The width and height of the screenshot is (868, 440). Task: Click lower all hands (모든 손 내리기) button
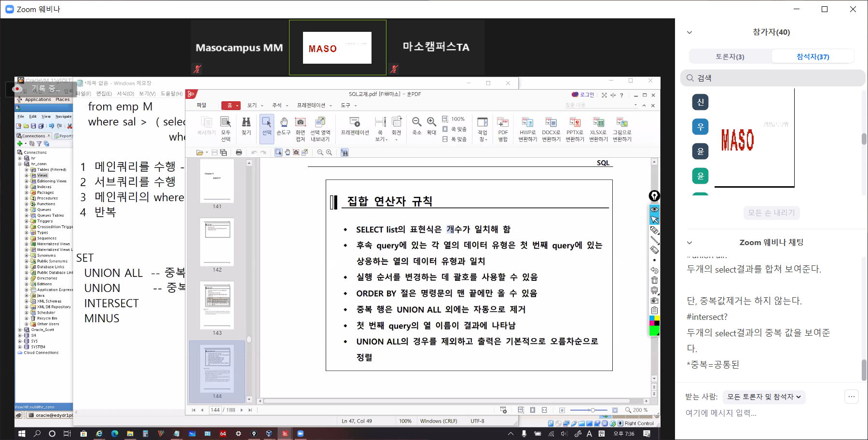coord(771,213)
